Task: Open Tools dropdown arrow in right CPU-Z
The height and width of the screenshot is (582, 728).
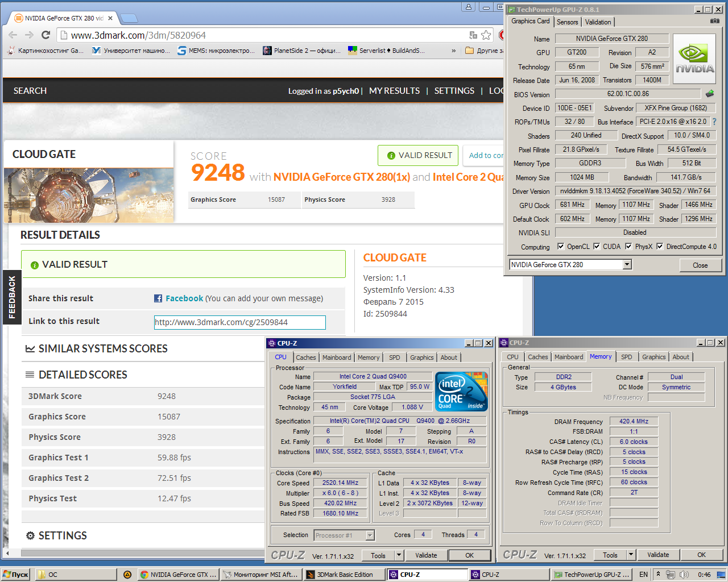Action: pyautogui.click(x=631, y=555)
